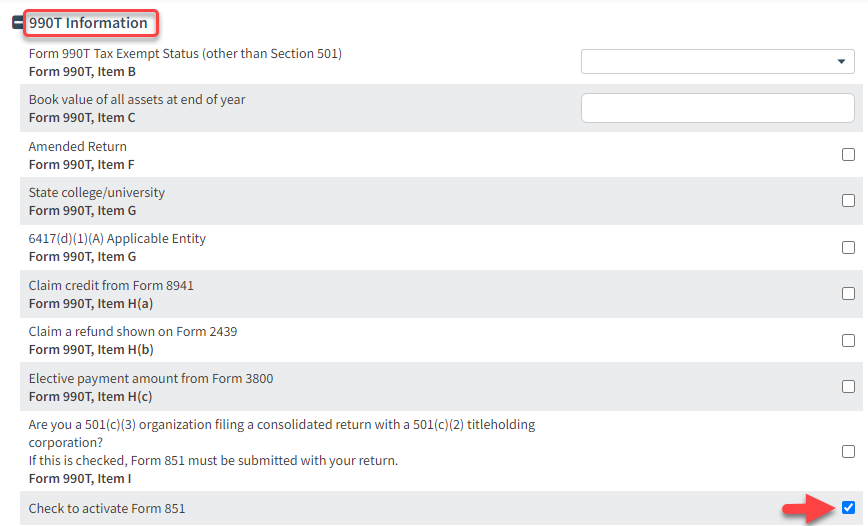Uncheck the Check to activate Form 851 box
868x526 pixels.
[x=848, y=507]
